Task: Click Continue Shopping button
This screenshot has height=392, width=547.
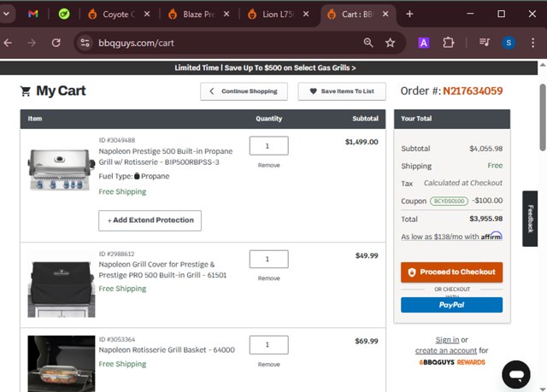Action: pyautogui.click(x=244, y=91)
